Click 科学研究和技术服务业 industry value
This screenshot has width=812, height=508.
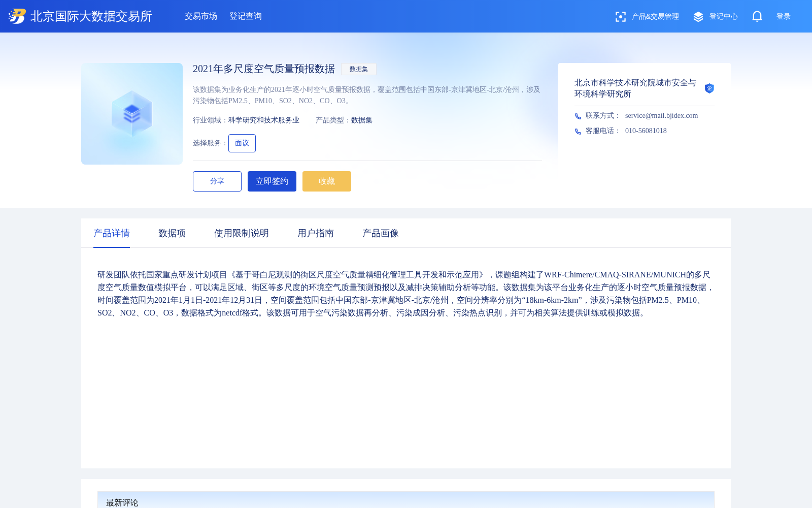coord(264,120)
